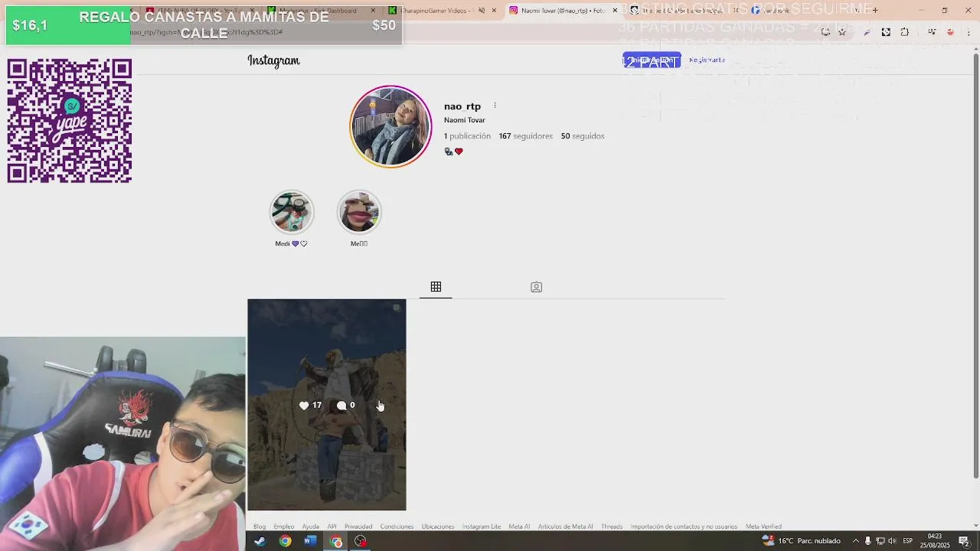Select the posts grid tab icon
The width and height of the screenshot is (980, 551).
coord(436,287)
